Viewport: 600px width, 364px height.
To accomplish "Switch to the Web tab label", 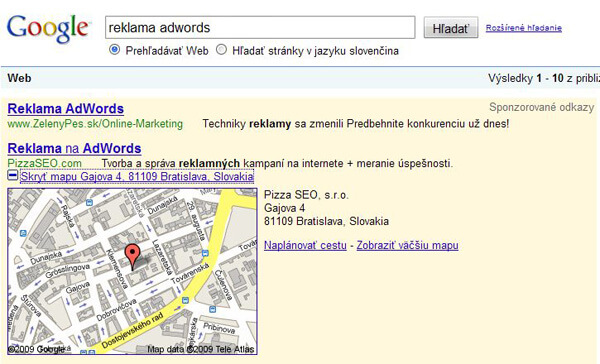I will [19, 78].
